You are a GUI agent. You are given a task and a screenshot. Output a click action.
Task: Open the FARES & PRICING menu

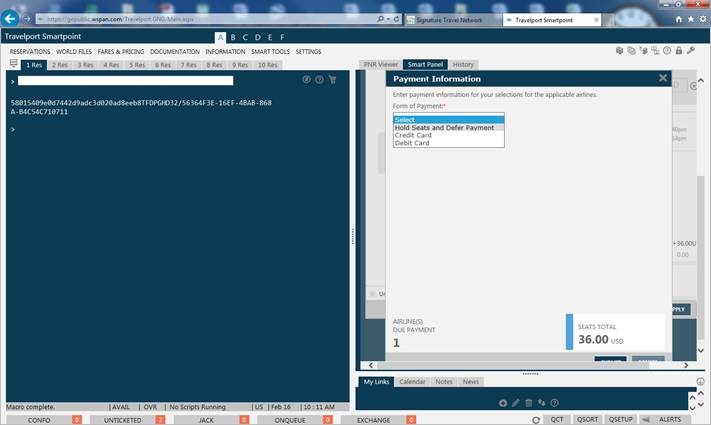click(121, 52)
